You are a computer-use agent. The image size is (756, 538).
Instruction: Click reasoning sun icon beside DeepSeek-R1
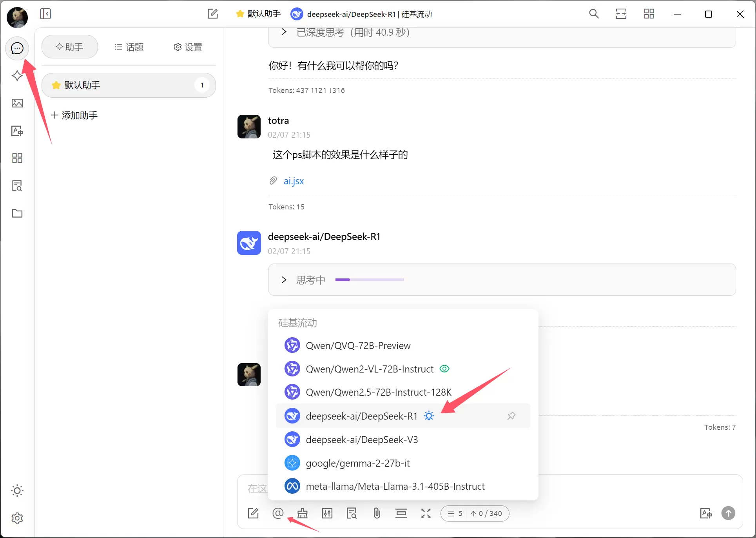[429, 416]
